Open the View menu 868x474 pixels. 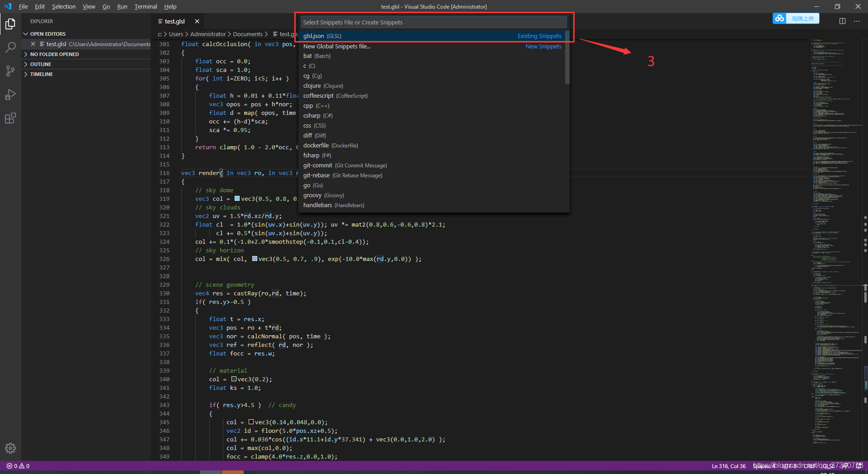click(x=89, y=6)
